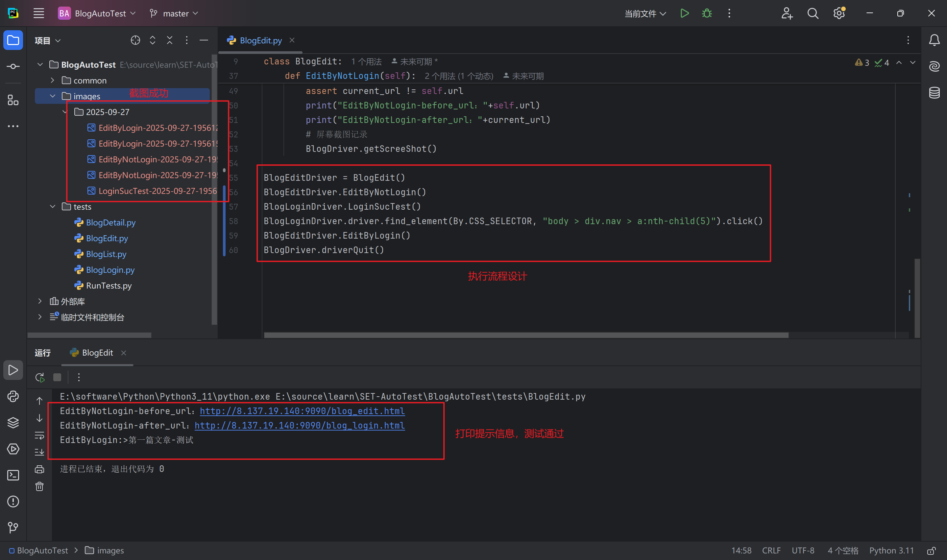Open RunTests.py in project tree
Screen dimensions: 947x560
point(109,286)
